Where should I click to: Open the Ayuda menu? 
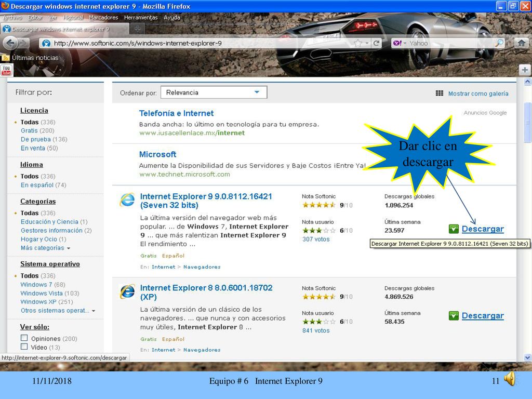click(x=172, y=17)
